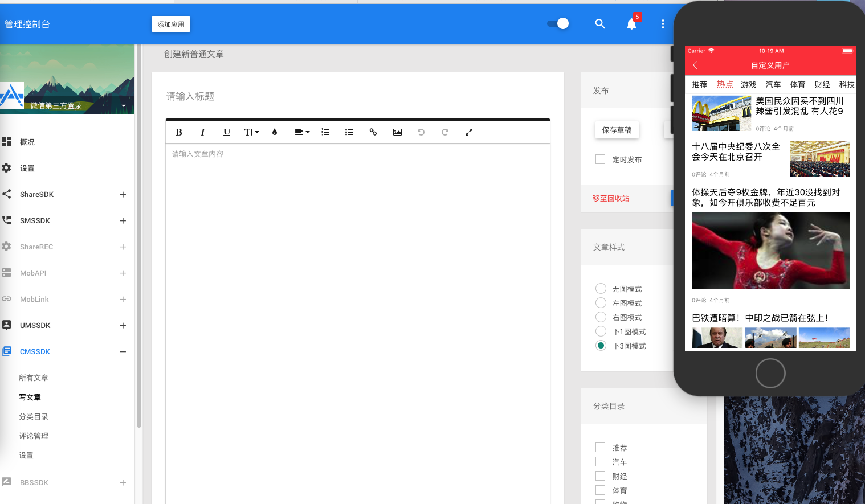
Task: Create a bulleted list in the editor
Action: click(x=349, y=132)
